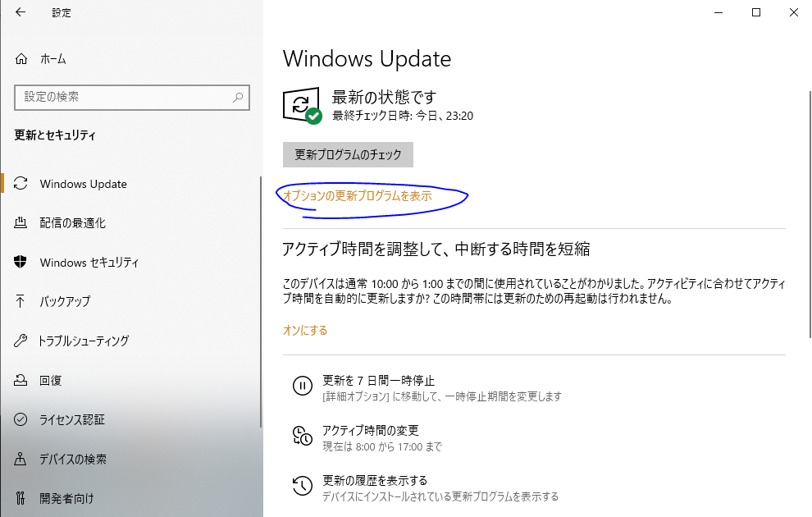Click the pause icon for 更新を7日間一時停止
Screen dimensions: 812x517
point(303,386)
